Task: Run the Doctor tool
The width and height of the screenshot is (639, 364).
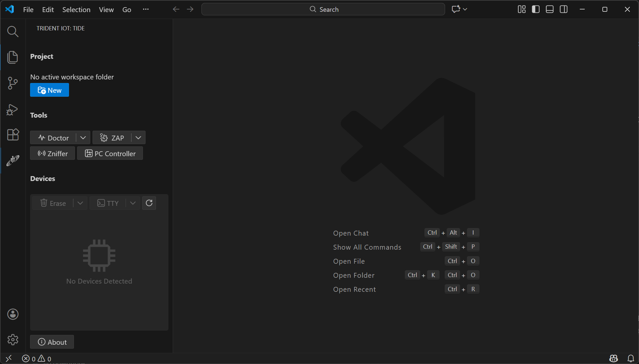Action: [x=53, y=138]
